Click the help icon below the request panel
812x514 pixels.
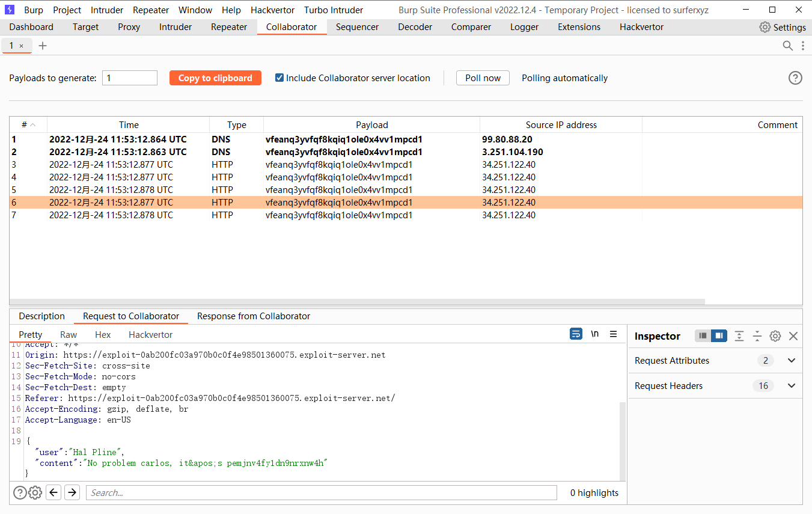pos(20,492)
